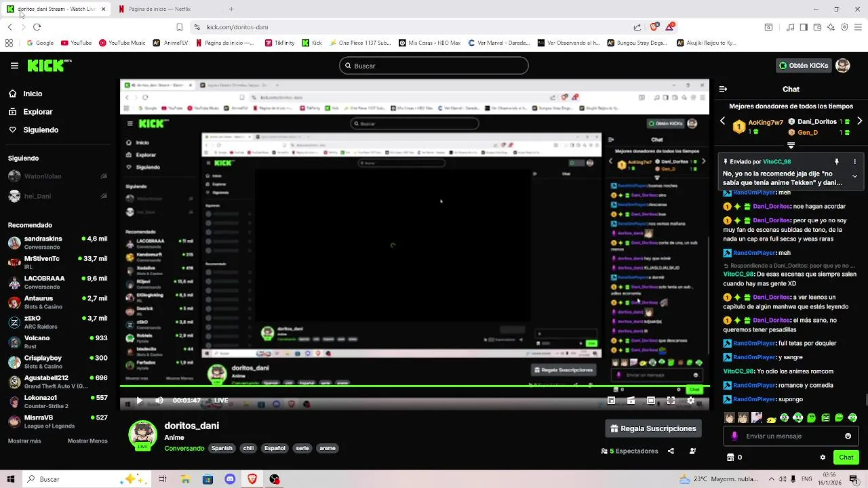This screenshot has height=488, width=868.
Task: Hide WatonVolao from the following list
Action: 104,176
